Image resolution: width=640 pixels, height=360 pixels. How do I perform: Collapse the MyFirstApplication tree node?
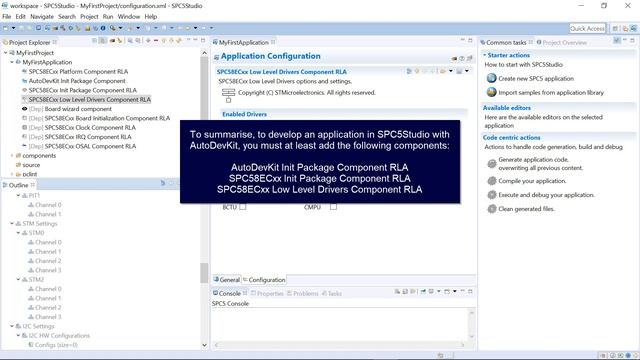pos(12,62)
